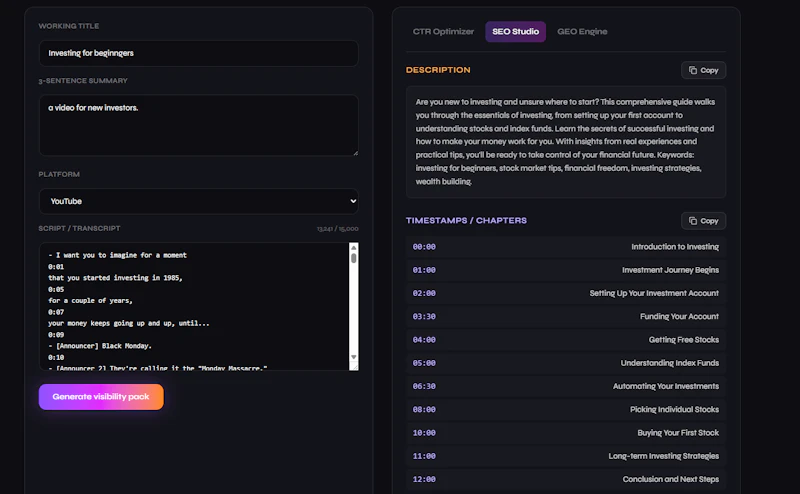Select the 06:30 Automating Your Investments chapter
Image resolution: width=800 pixels, height=494 pixels.
click(566, 386)
